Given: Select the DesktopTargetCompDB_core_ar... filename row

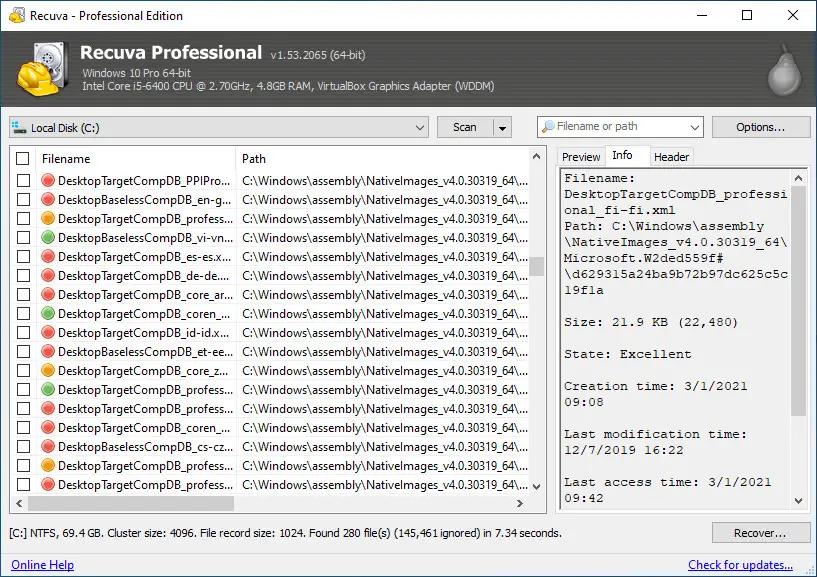Looking at the screenshot, I should tap(145, 295).
